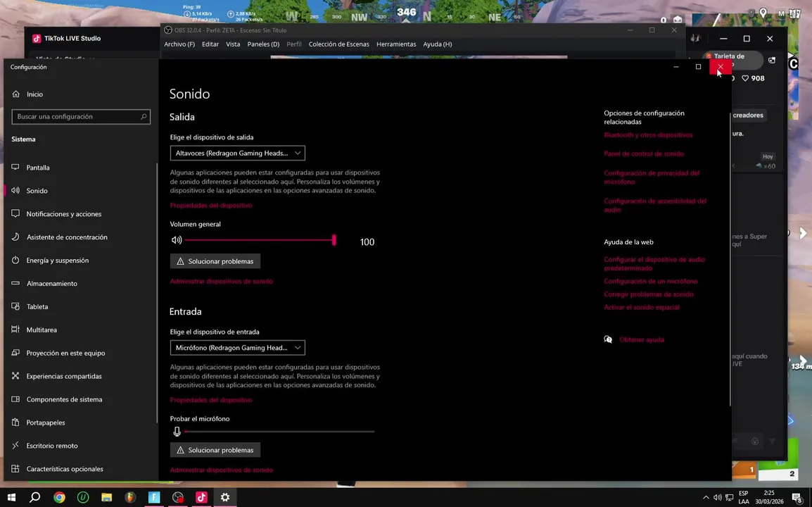Image resolution: width=812 pixels, height=507 pixels.
Task: Open the blue F app in taskbar
Action: click(x=154, y=497)
